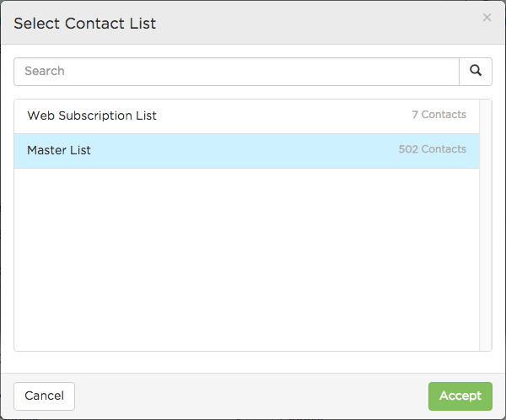Screen dimensions: 506x420
Task: Choose the list containing 7 contacts
Action: (246, 116)
